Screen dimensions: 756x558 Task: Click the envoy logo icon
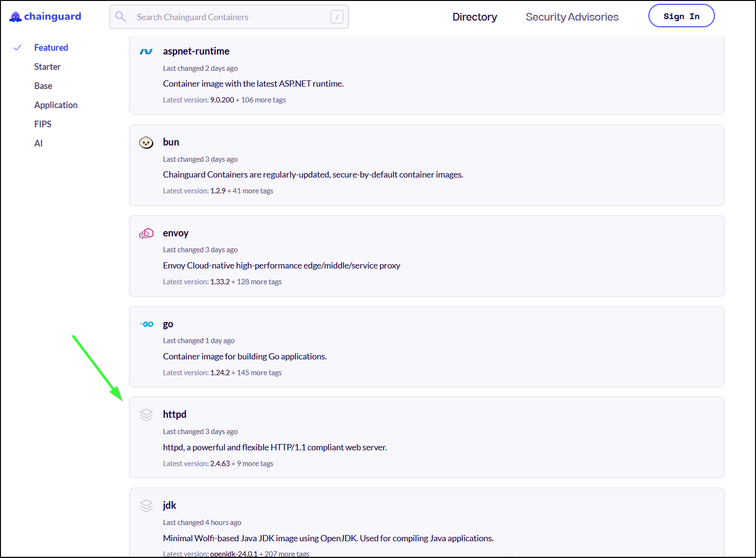[x=146, y=234]
